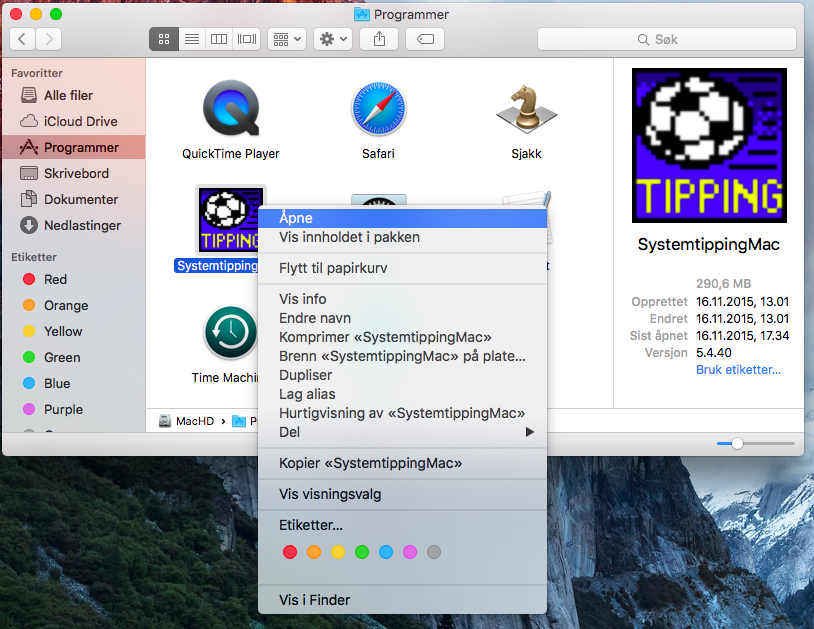Viewport: 814px width, 629px height.
Task: Switch to column view
Action: 219,39
